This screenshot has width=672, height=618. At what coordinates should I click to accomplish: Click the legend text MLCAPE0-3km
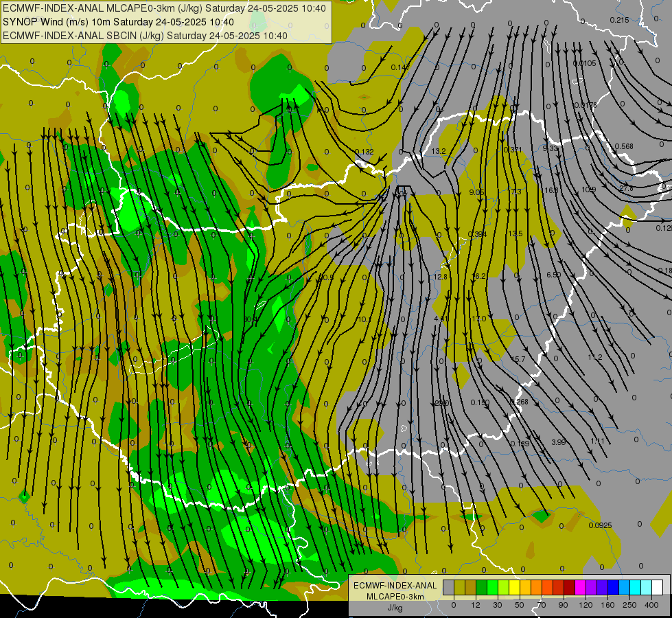click(395, 597)
